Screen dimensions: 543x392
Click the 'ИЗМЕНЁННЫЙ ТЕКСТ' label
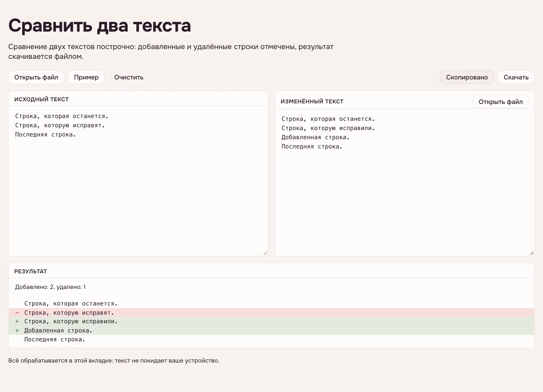312,102
